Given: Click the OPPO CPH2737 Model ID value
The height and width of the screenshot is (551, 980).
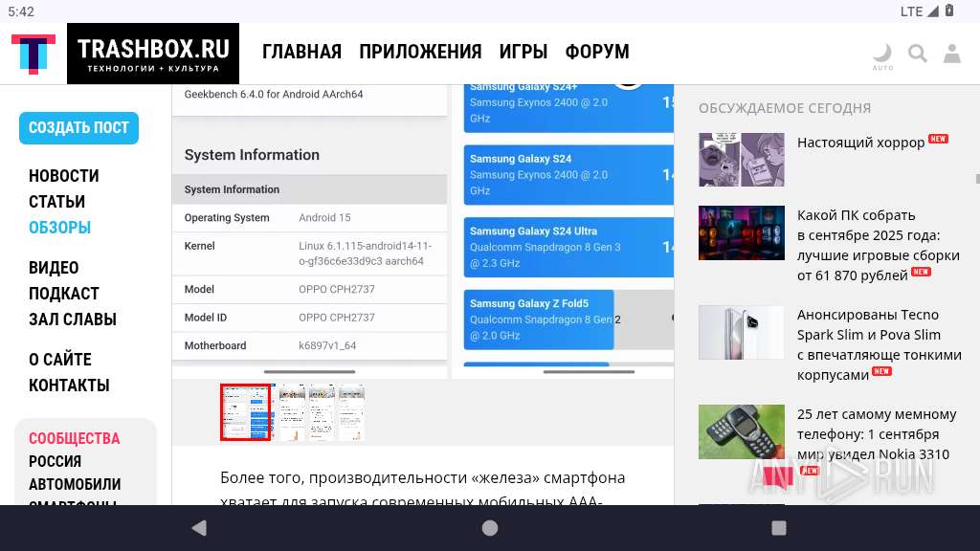Looking at the screenshot, I should [x=336, y=318].
